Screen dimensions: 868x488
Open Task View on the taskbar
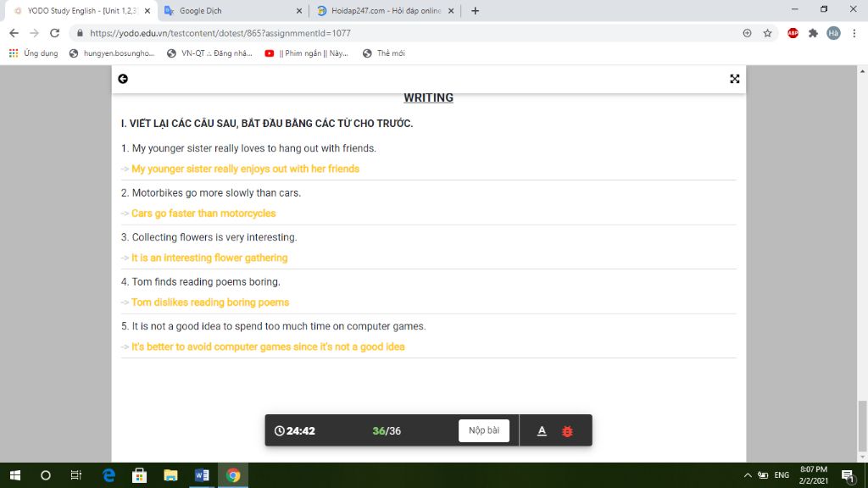click(x=75, y=475)
